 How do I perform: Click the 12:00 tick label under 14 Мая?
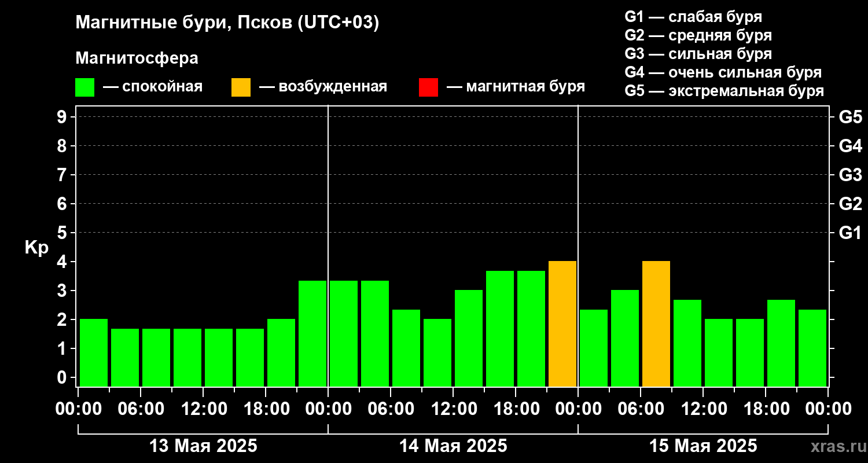(x=453, y=409)
